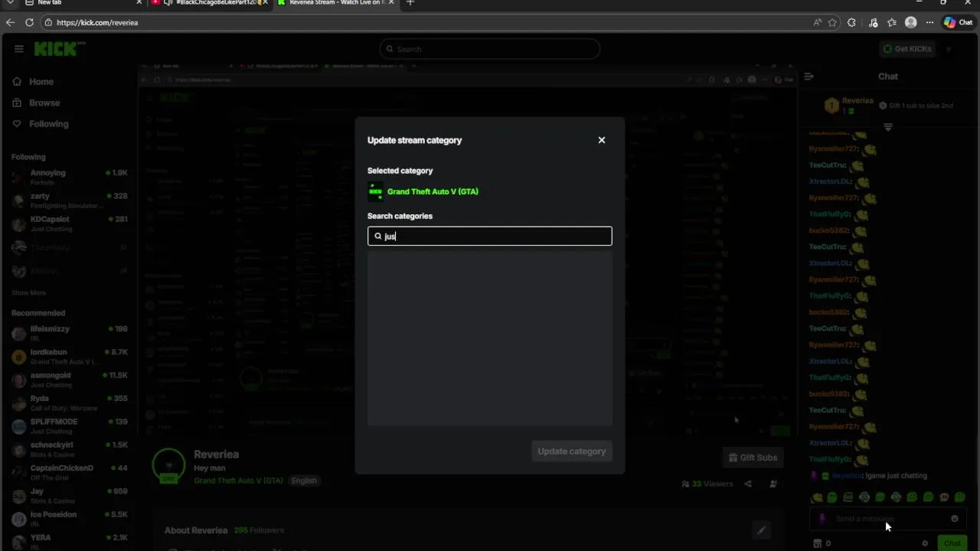Close the Update stream category dialog

pyautogui.click(x=602, y=140)
